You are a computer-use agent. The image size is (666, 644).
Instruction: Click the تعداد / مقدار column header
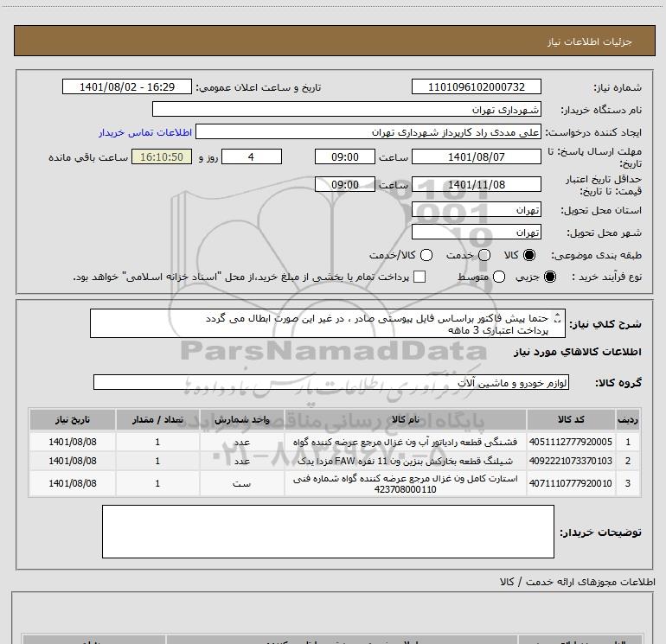coord(157,419)
